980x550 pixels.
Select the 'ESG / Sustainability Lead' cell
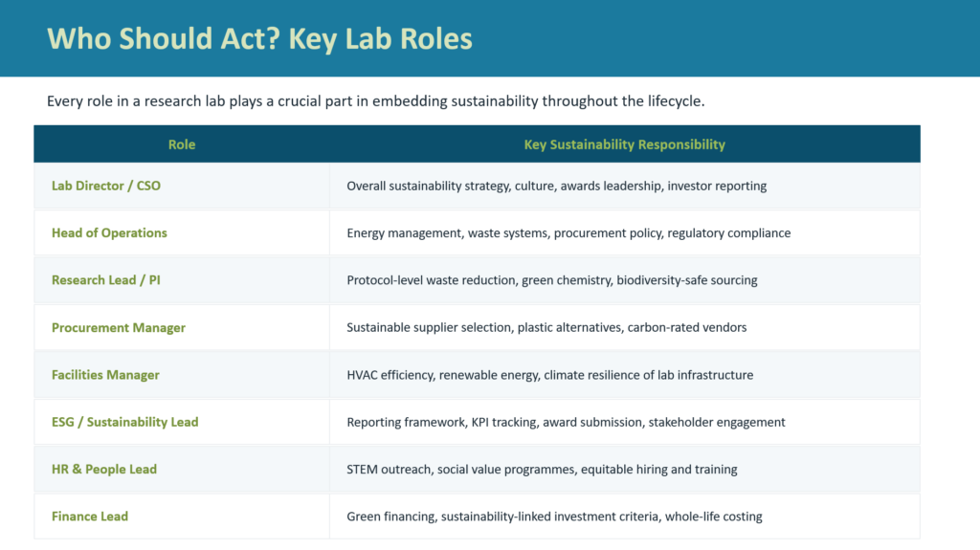(182, 422)
